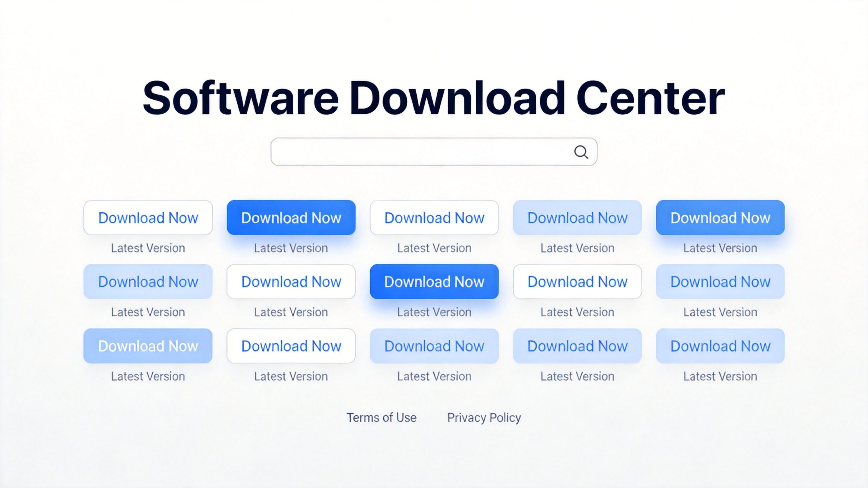Screen dimensions: 868x488
Task: Open the Terms of Use link
Action: pyautogui.click(x=381, y=417)
